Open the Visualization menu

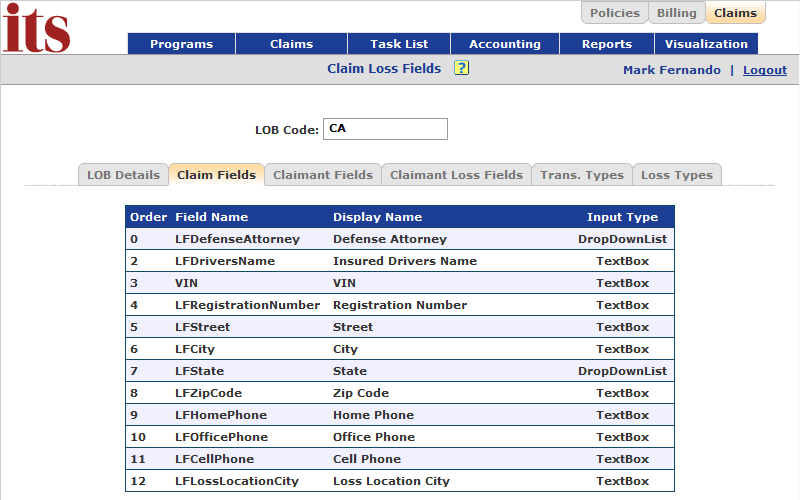[x=706, y=44]
